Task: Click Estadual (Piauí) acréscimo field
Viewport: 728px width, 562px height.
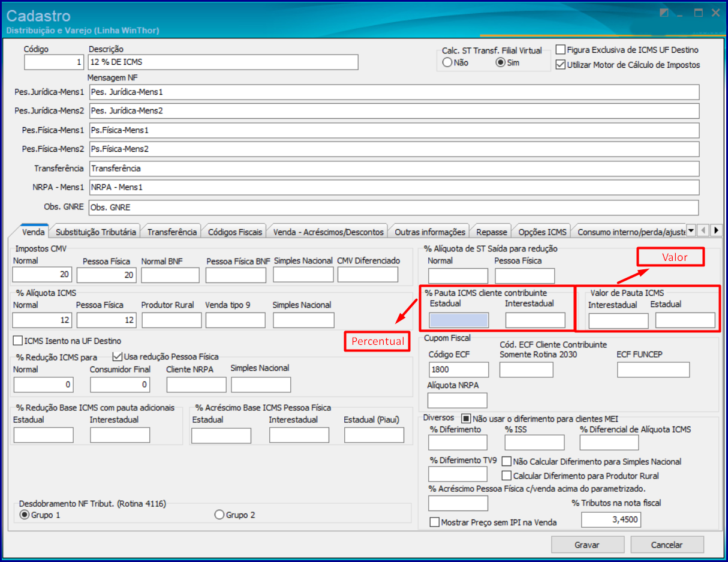Action: (374, 435)
